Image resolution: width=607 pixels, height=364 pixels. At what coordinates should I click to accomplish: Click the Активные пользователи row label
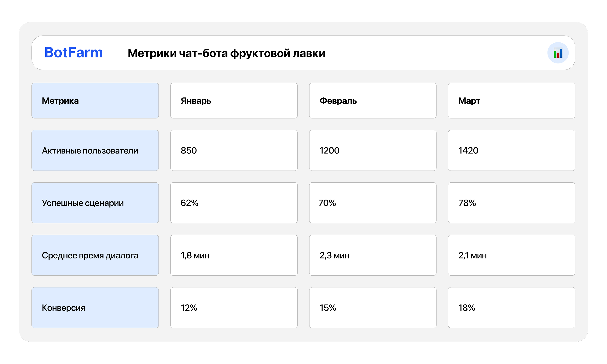[x=95, y=150]
